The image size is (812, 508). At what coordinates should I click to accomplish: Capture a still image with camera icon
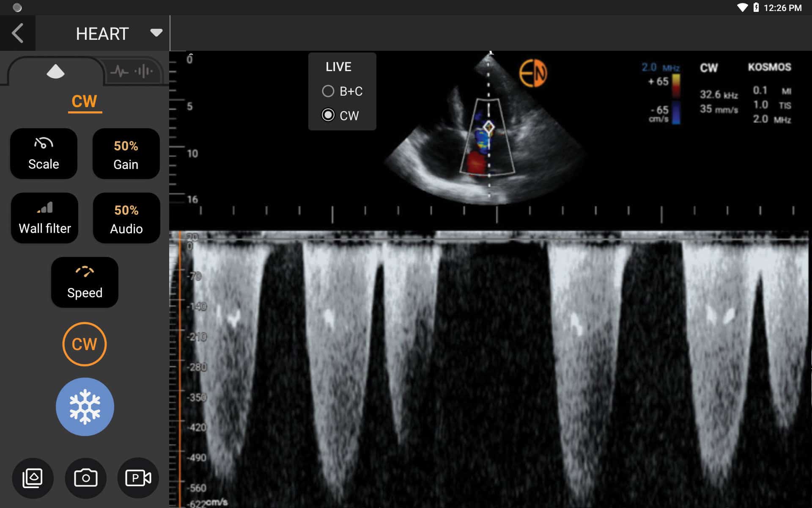pos(85,478)
